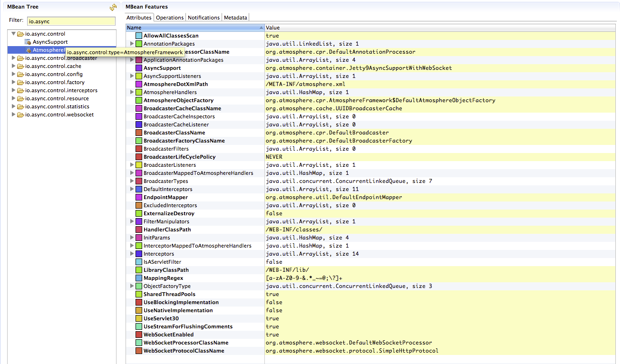Expand the io.async.control.statistics tree node
The height and width of the screenshot is (364, 622).
(x=13, y=107)
